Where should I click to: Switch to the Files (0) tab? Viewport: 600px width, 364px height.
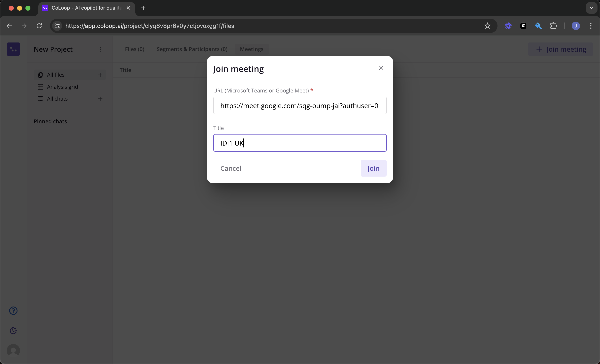pos(134,49)
